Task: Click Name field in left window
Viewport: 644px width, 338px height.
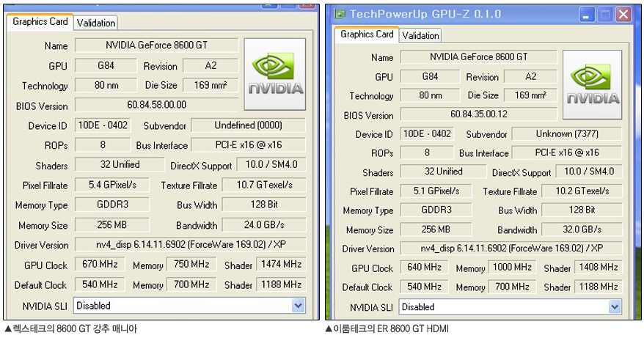Action: pyautogui.click(x=156, y=45)
